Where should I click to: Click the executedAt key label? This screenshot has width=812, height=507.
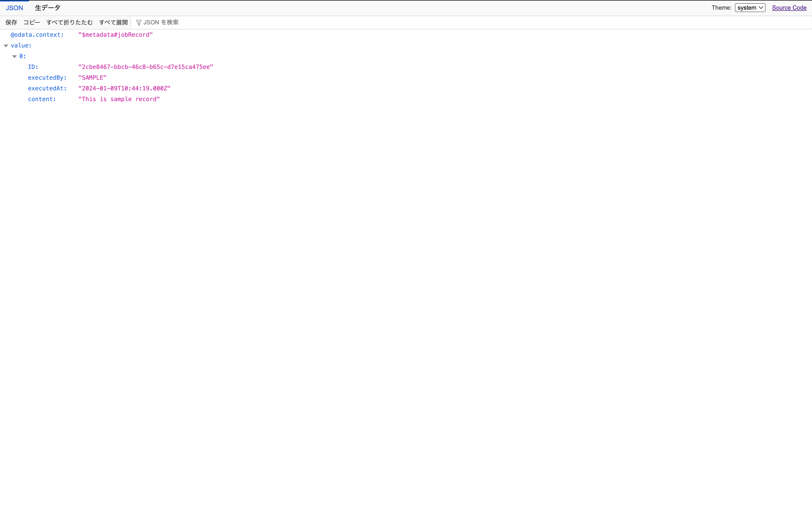pos(47,89)
